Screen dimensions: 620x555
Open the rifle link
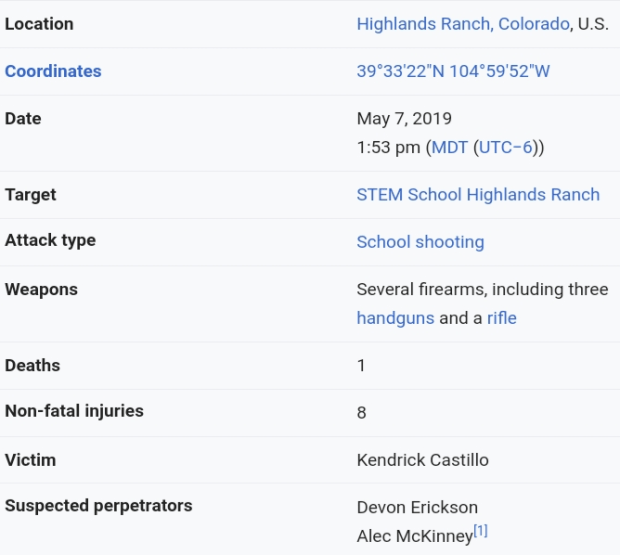pyautogui.click(x=501, y=318)
